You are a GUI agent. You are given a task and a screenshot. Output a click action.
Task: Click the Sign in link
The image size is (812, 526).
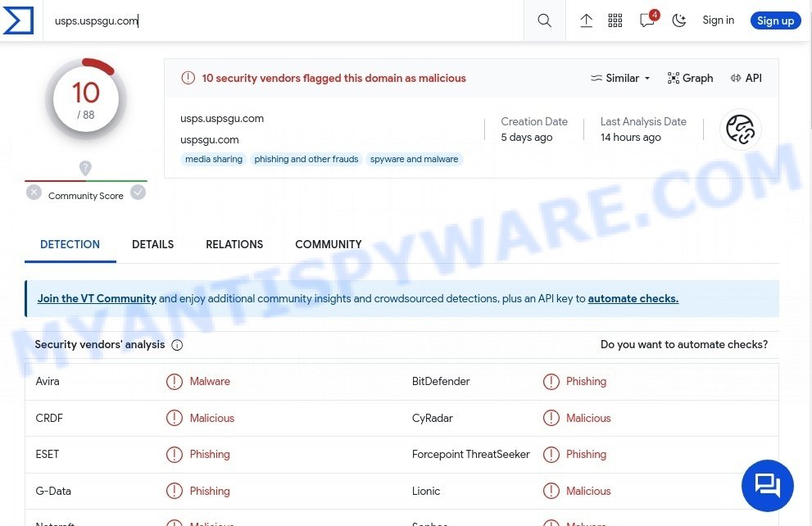point(718,20)
